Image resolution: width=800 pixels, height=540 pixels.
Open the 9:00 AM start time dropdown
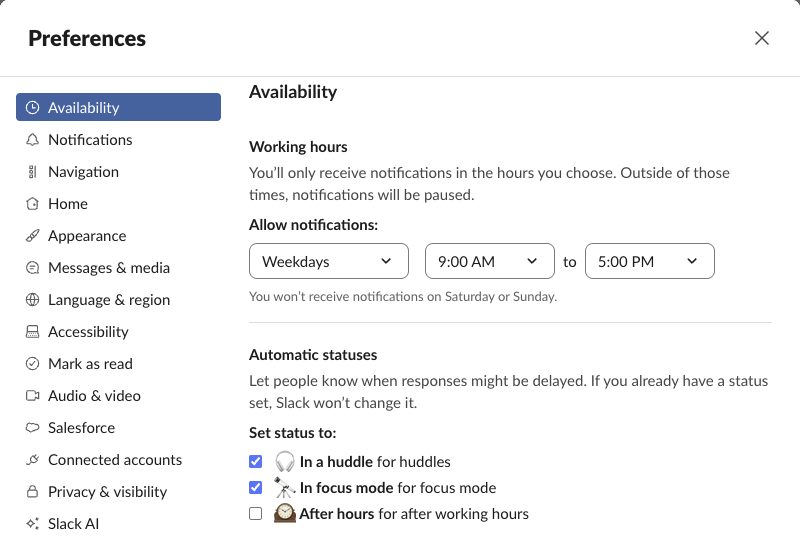[x=489, y=261]
